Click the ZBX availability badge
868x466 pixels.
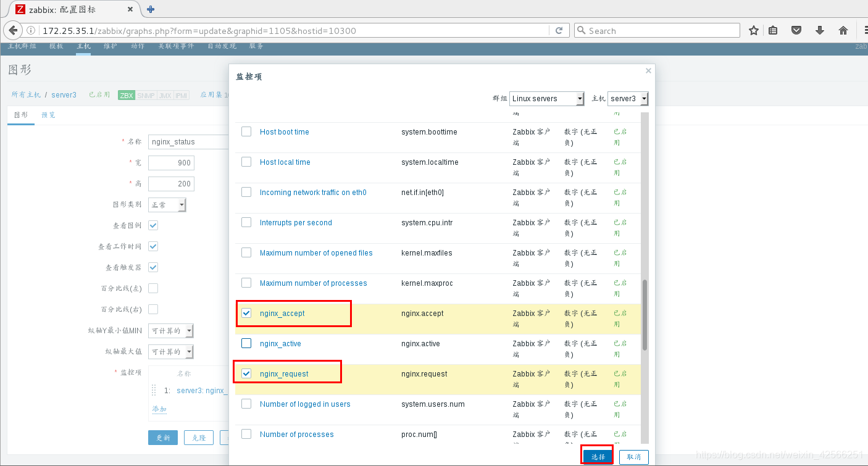[x=127, y=96]
